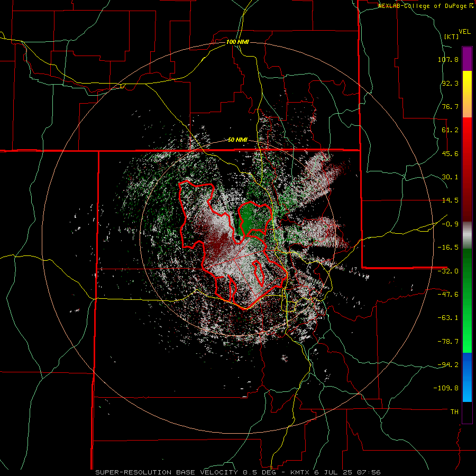The image size is (476, 476).
Task: Select the 30.1 velocity scale value
Action: click(x=450, y=177)
